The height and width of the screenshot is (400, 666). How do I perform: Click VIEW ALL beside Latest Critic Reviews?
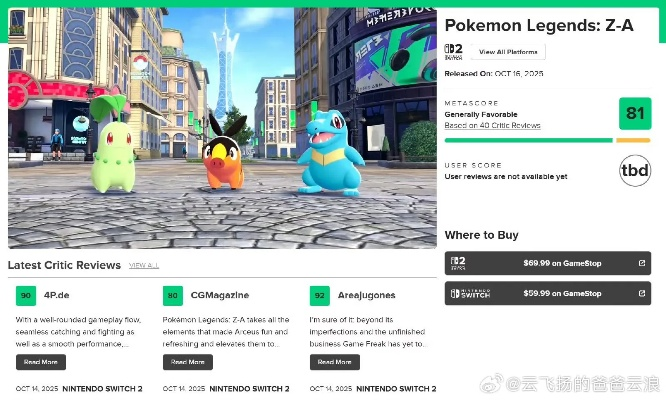[x=144, y=265]
